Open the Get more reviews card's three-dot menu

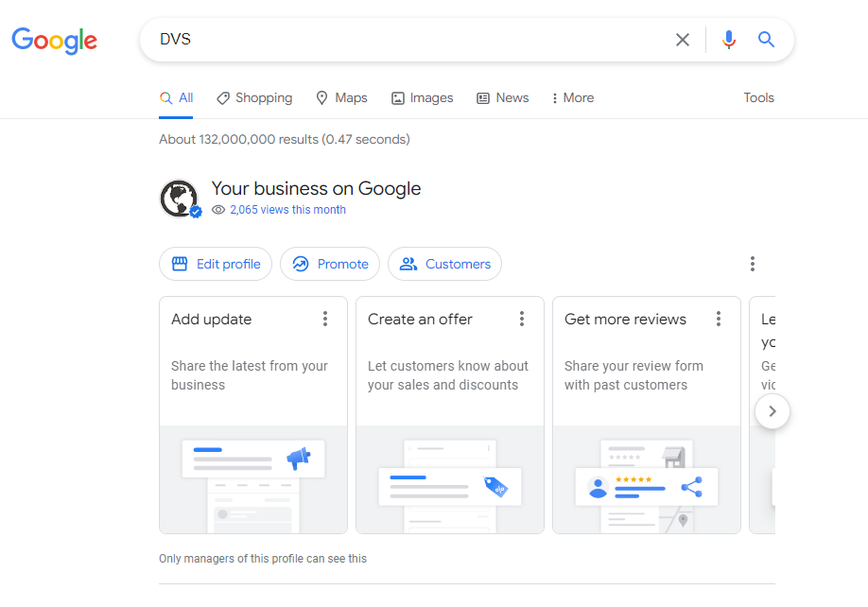coord(718,319)
